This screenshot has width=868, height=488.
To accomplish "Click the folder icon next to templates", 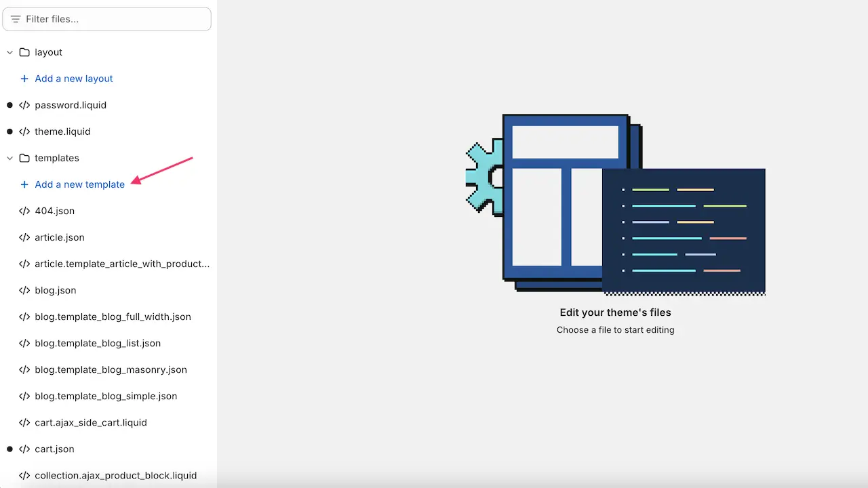I will click(24, 158).
